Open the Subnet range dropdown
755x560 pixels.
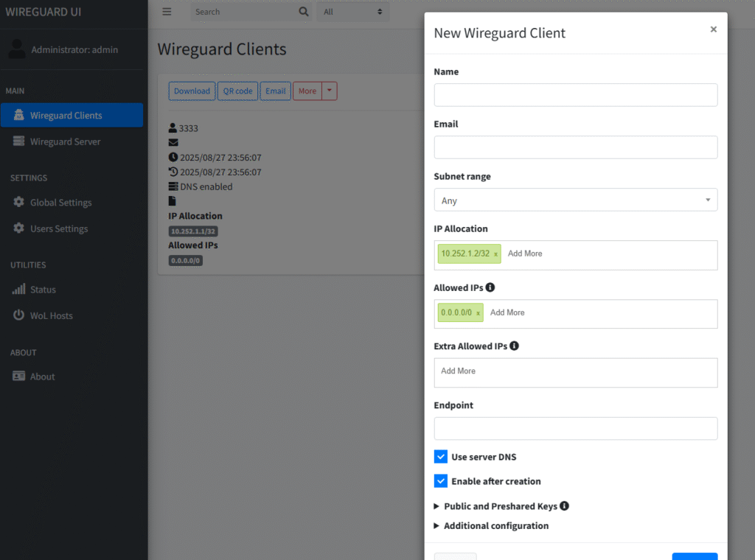point(575,200)
